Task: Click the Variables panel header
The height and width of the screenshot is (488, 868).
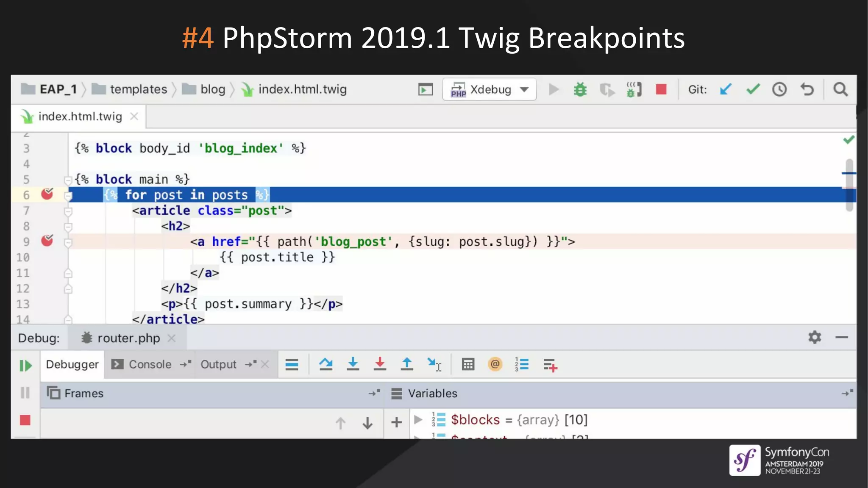Action: point(620,394)
